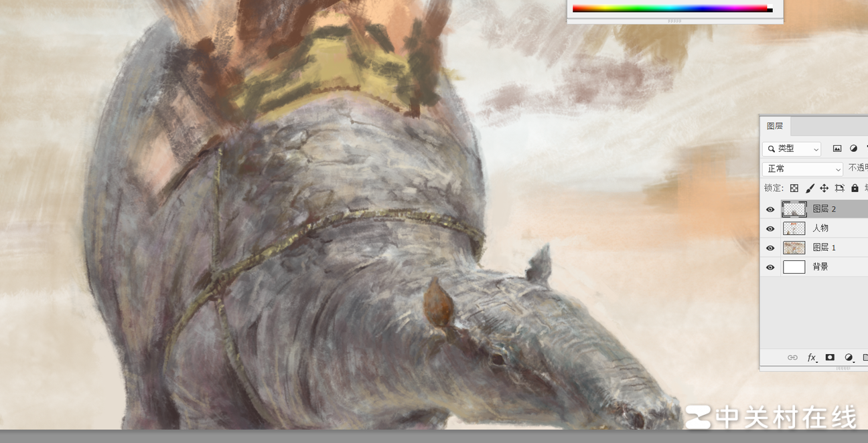
Task: Open the fx layer style menu
Action: 812,357
